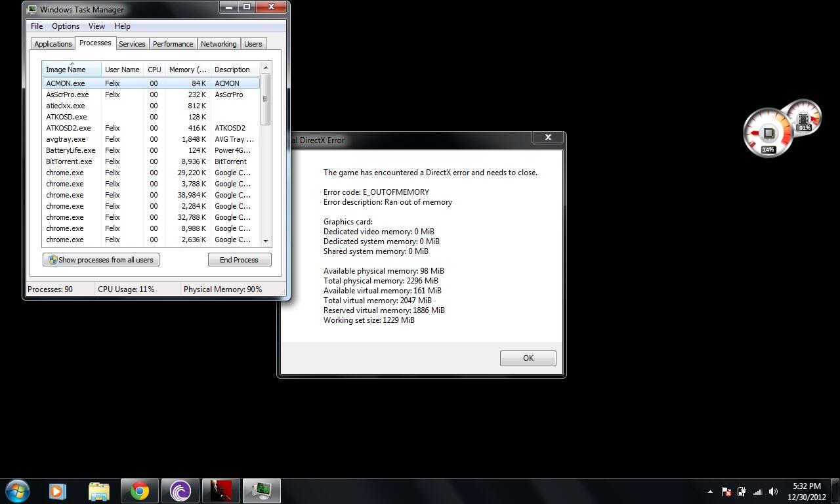The height and width of the screenshot is (504, 840).
Task: Switch to the Services tab
Action: (x=132, y=44)
